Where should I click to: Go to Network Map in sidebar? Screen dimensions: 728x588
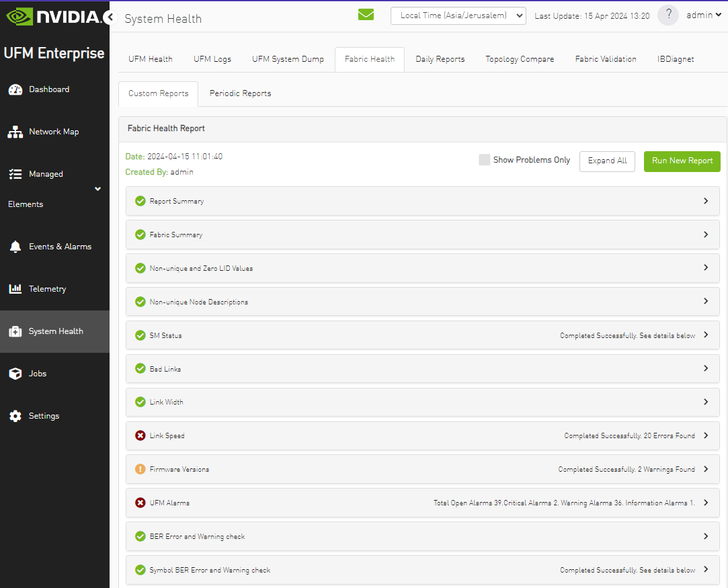[53, 132]
